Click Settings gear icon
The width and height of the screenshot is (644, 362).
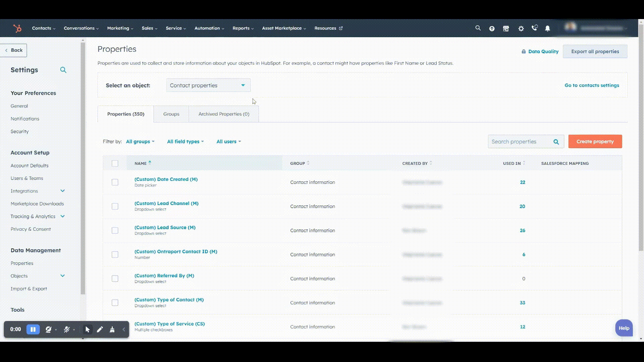tap(521, 28)
